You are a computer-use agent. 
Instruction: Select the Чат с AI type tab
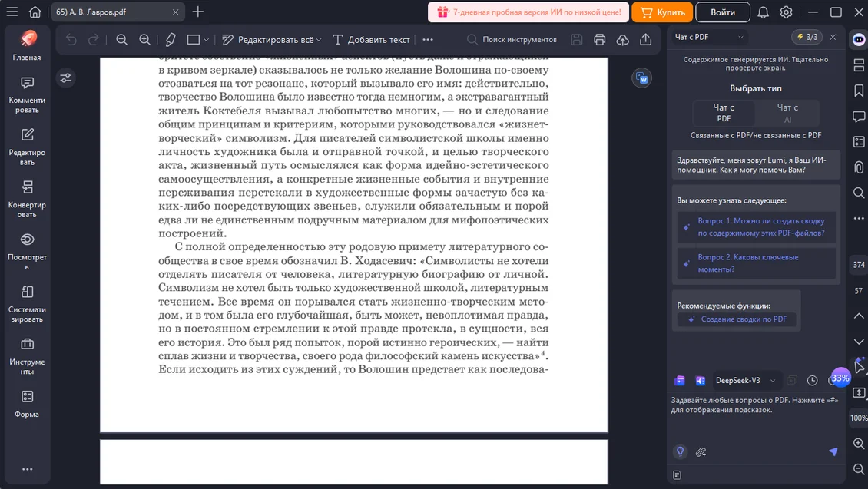coord(787,113)
